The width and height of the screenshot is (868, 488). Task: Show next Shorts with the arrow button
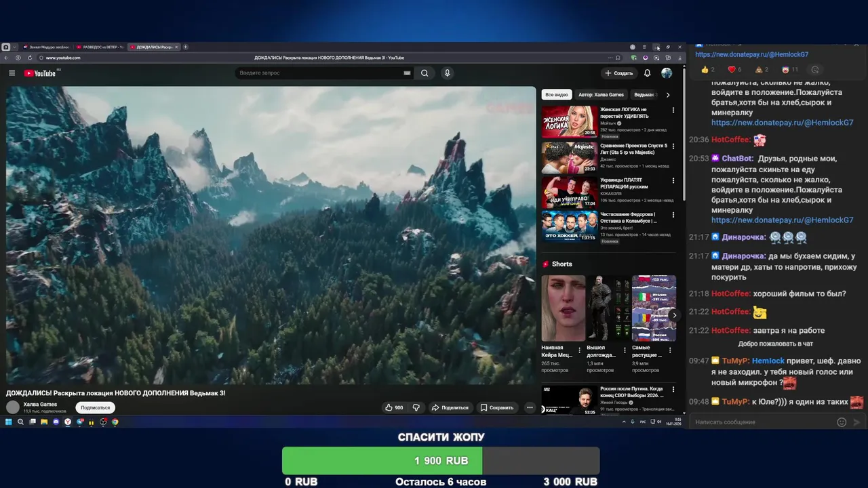click(674, 315)
